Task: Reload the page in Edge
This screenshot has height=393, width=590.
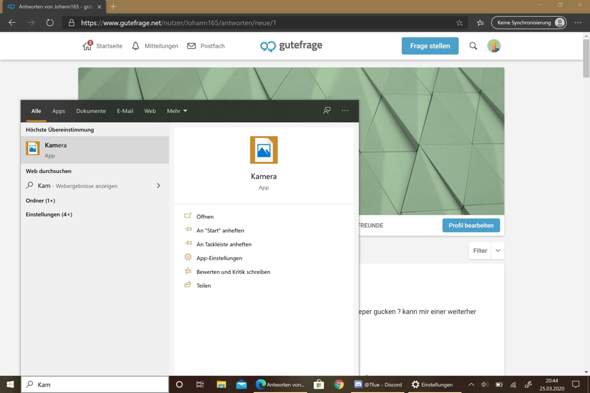Action: [50, 23]
